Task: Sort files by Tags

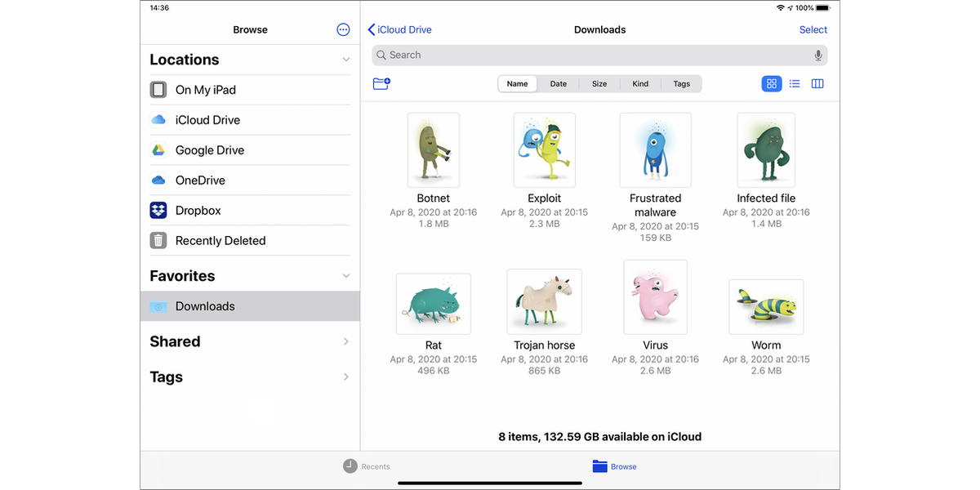Action: click(x=682, y=83)
